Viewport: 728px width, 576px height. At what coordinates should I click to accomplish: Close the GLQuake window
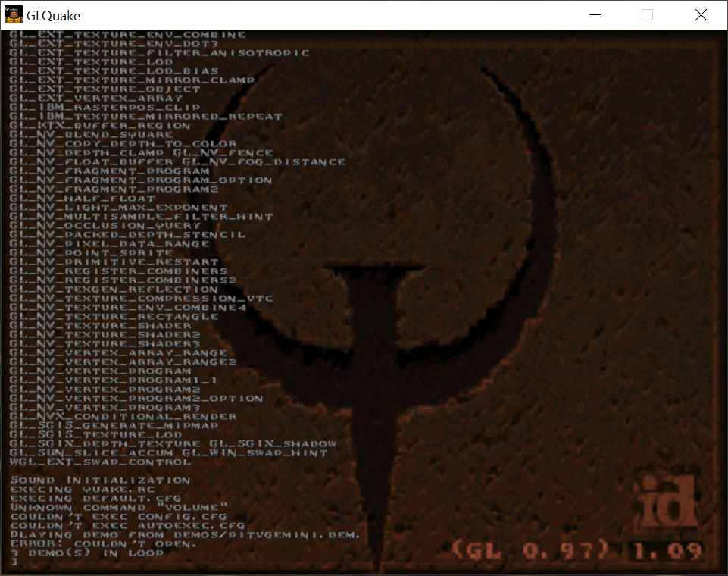click(x=701, y=15)
